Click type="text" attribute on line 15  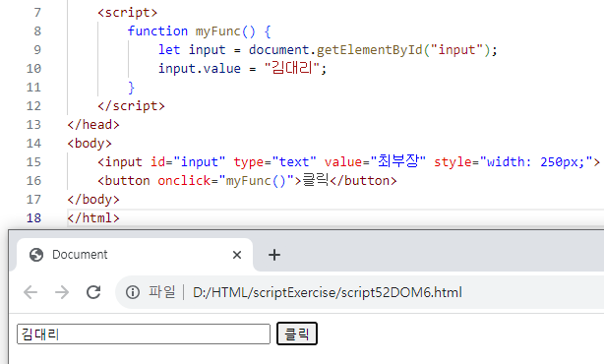coord(275,162)
